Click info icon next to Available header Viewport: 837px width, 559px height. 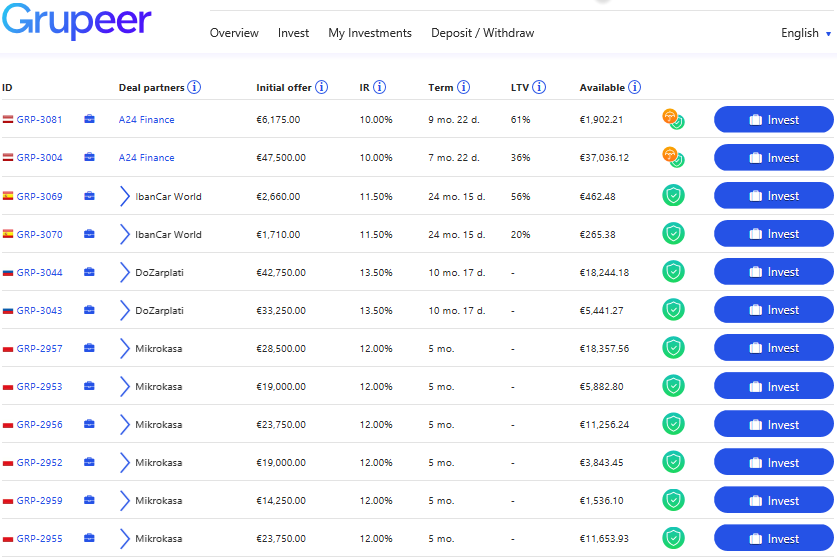coord(635,87)
